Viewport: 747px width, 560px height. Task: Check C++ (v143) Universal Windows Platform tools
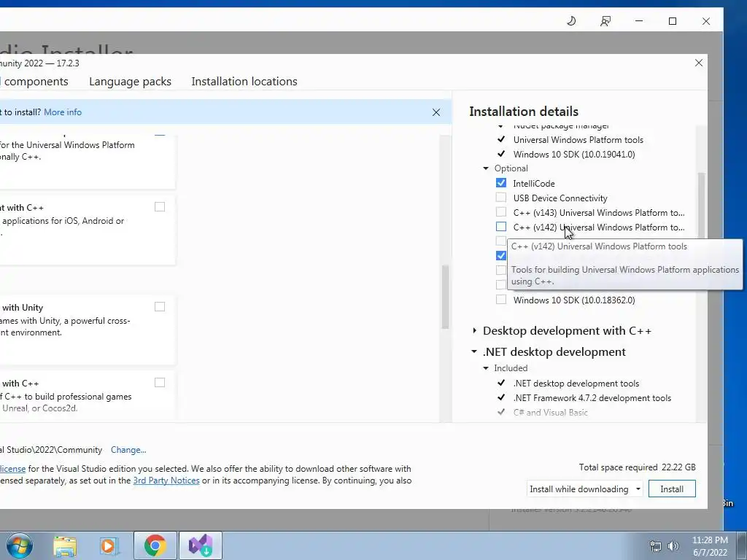[x=500, y=212]
